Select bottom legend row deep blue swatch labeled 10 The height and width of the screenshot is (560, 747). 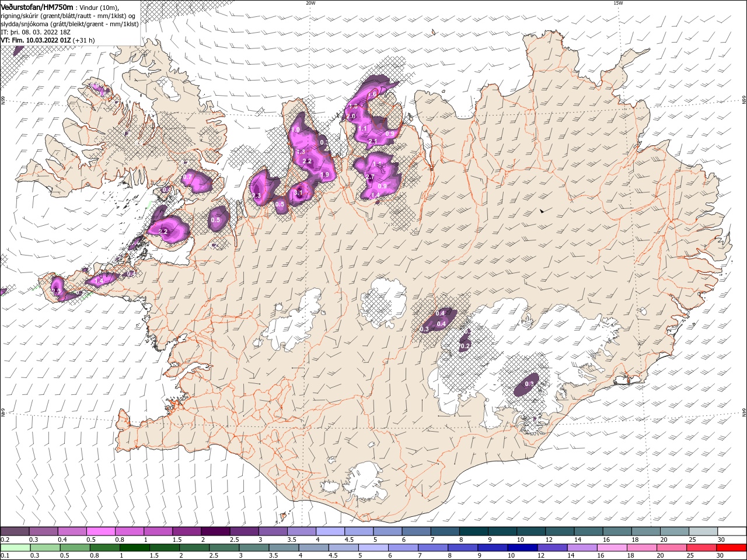click(523, 548)
